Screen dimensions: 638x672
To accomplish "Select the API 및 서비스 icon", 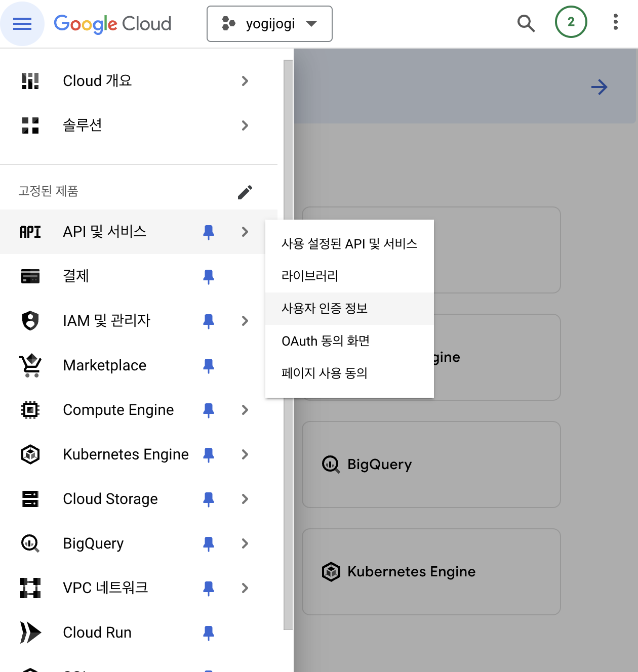I will point(30,232).
